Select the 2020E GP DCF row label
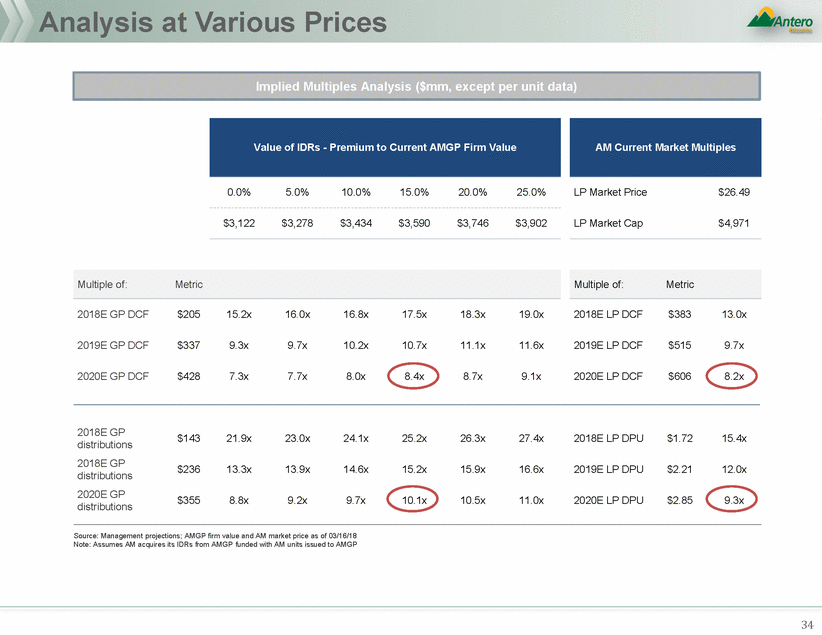This screenshot has height=635, width=822. [111, 378]
